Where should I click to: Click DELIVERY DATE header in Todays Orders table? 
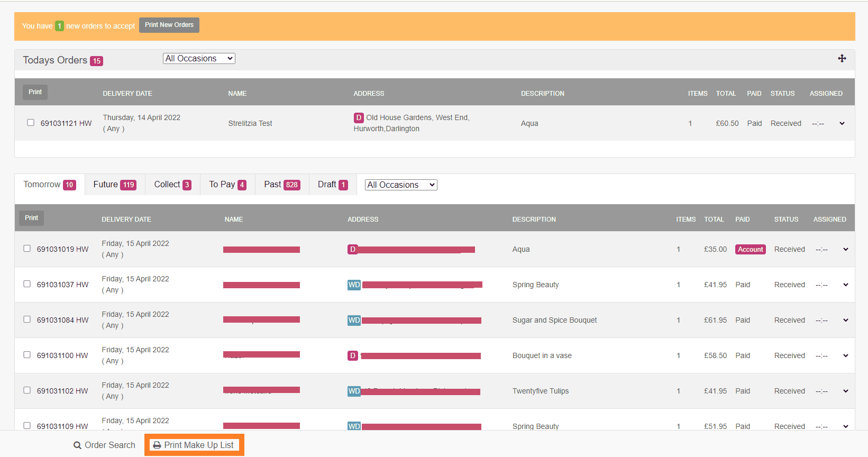click(127, 94)
